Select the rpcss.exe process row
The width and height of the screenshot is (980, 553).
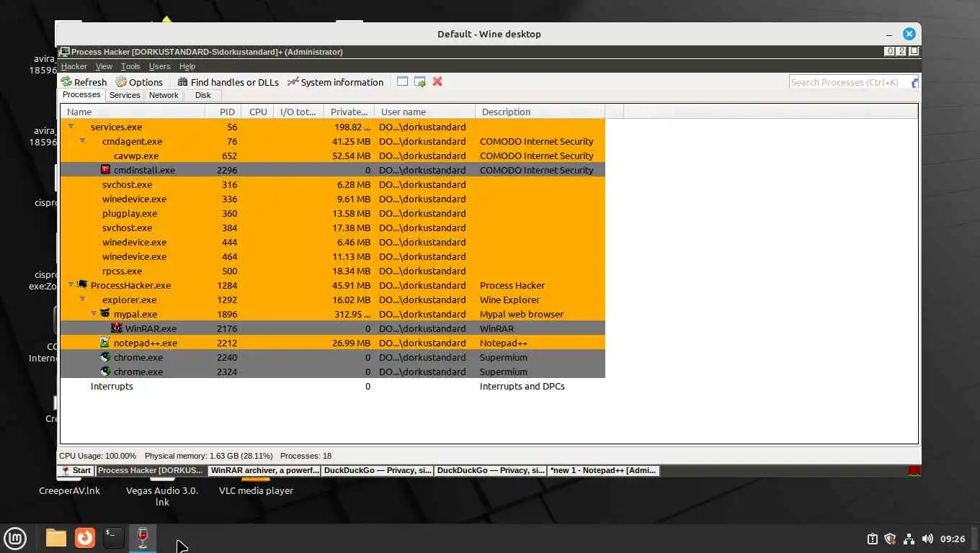point(333,271)
